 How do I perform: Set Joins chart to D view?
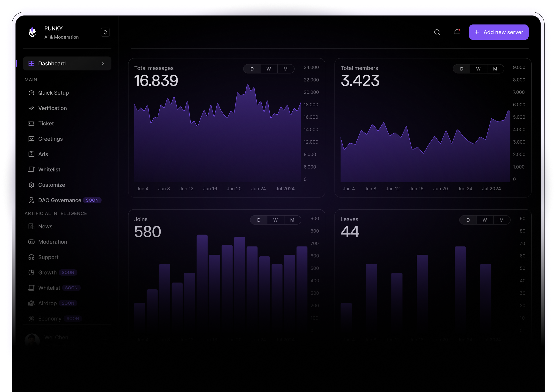coord(259,220)
